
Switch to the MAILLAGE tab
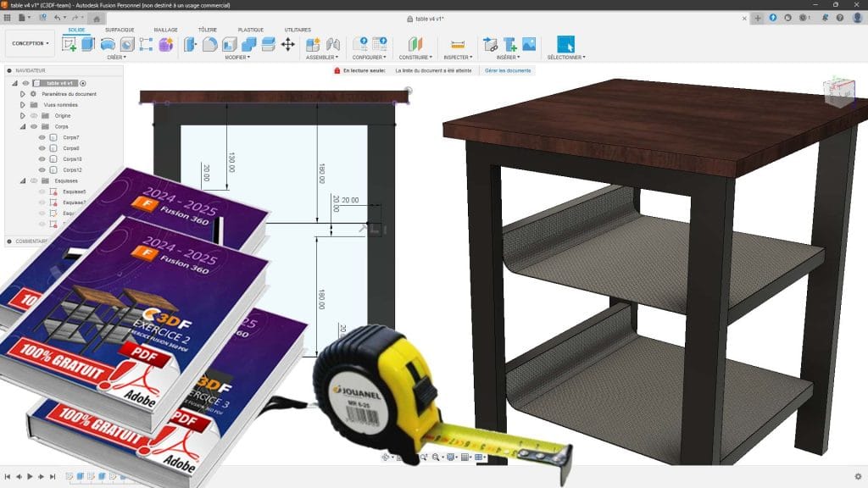(x=165, y=30)
